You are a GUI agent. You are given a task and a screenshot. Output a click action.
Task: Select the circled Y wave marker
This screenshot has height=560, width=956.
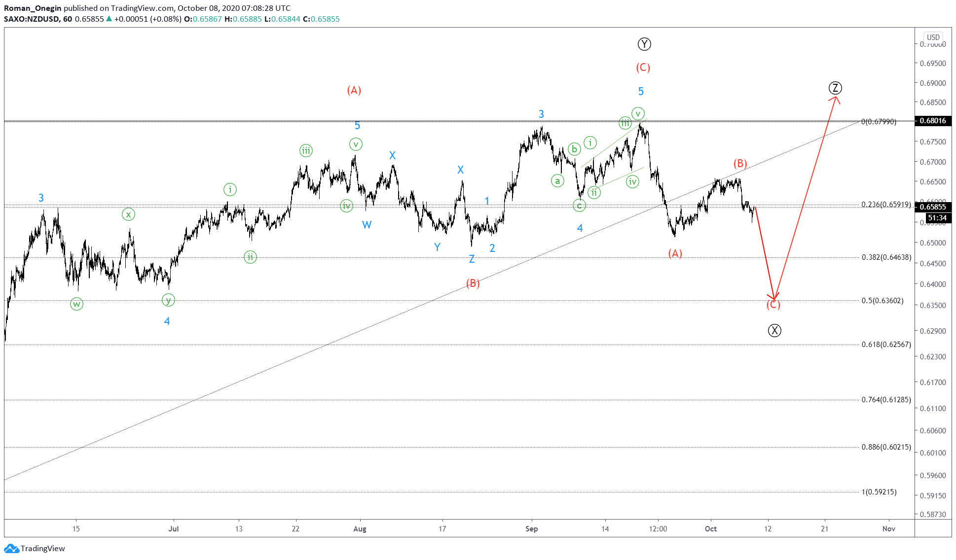(x=644, y=44)
